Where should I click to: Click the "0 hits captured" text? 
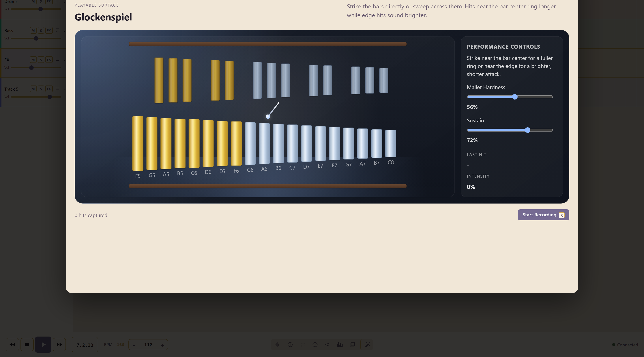pos(91,215)
